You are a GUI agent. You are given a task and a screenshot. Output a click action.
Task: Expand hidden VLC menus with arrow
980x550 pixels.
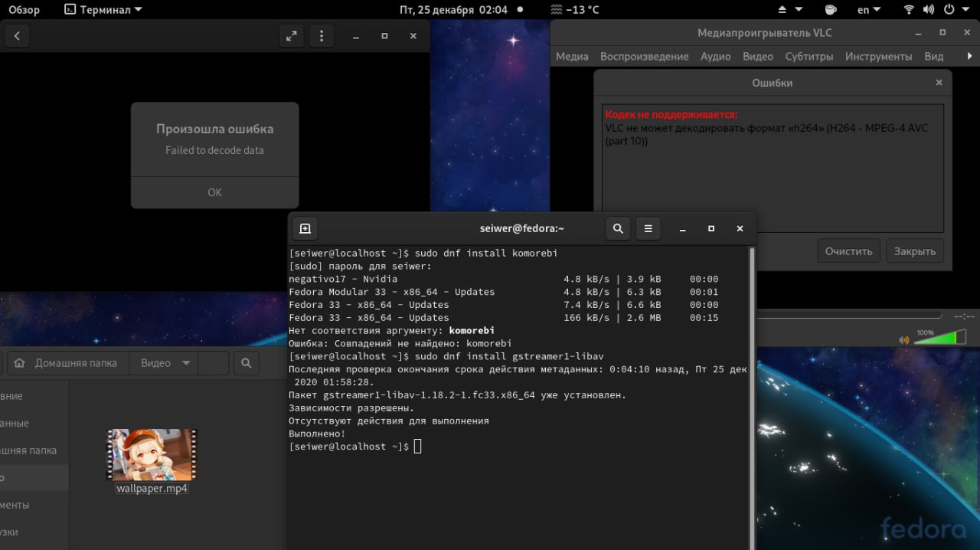(969, 56)
